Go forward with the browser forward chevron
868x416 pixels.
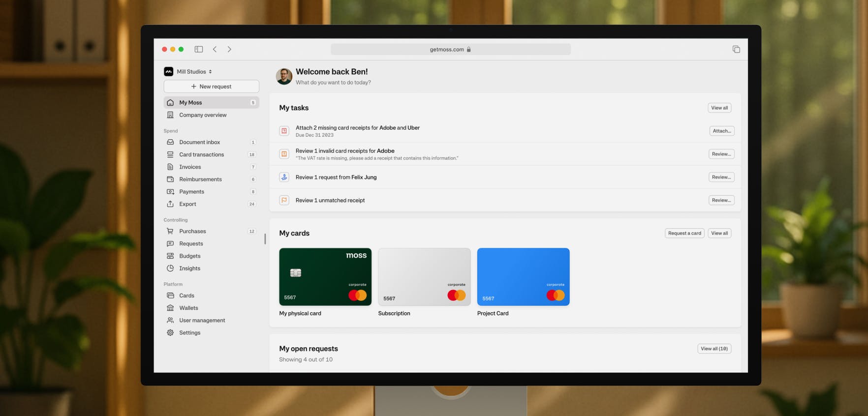[229, 49]
